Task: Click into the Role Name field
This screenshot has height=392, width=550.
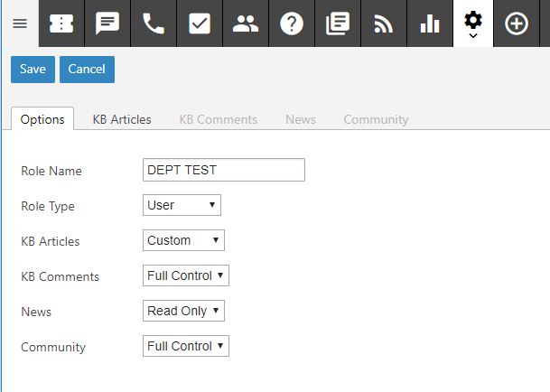Action: coord(224,170)
